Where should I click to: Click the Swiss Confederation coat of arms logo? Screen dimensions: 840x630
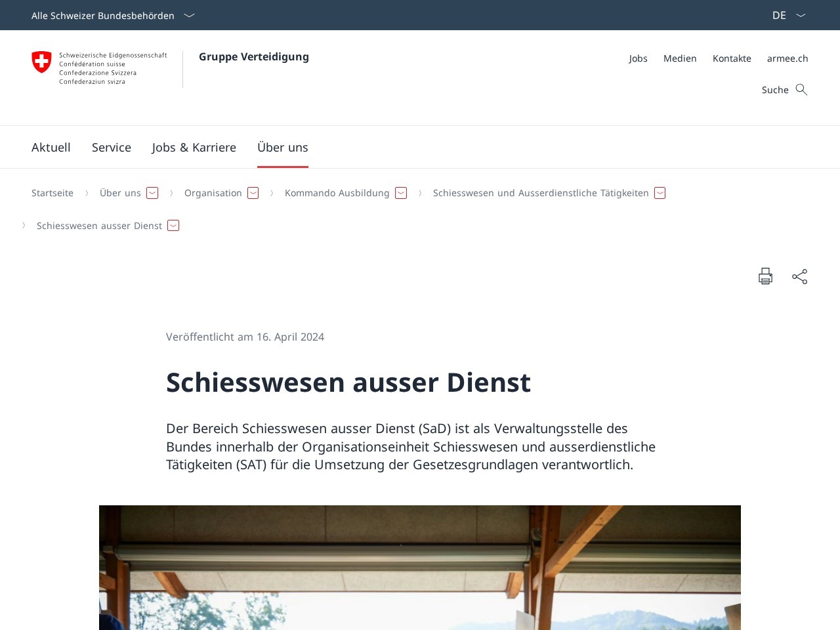click(x=42, y=62)
